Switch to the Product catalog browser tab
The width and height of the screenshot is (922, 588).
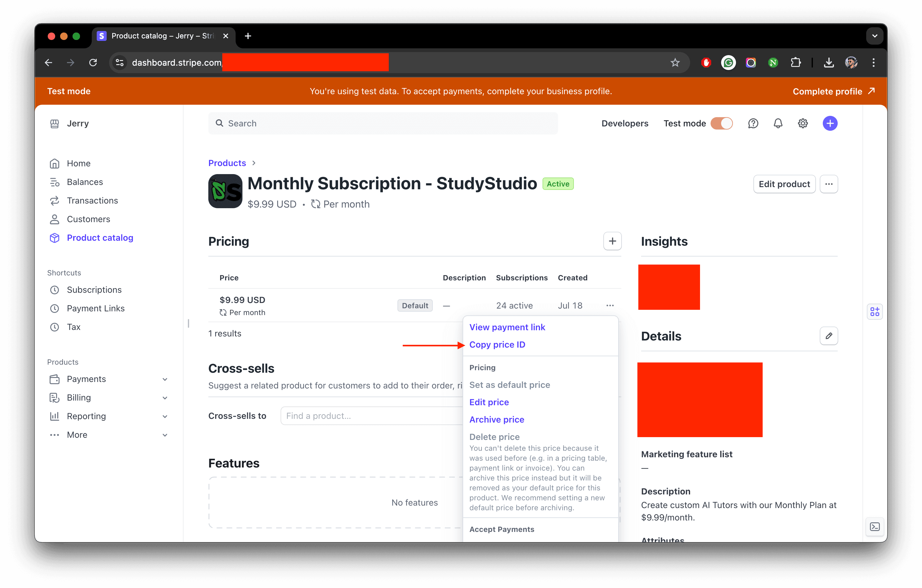(163, 36)
